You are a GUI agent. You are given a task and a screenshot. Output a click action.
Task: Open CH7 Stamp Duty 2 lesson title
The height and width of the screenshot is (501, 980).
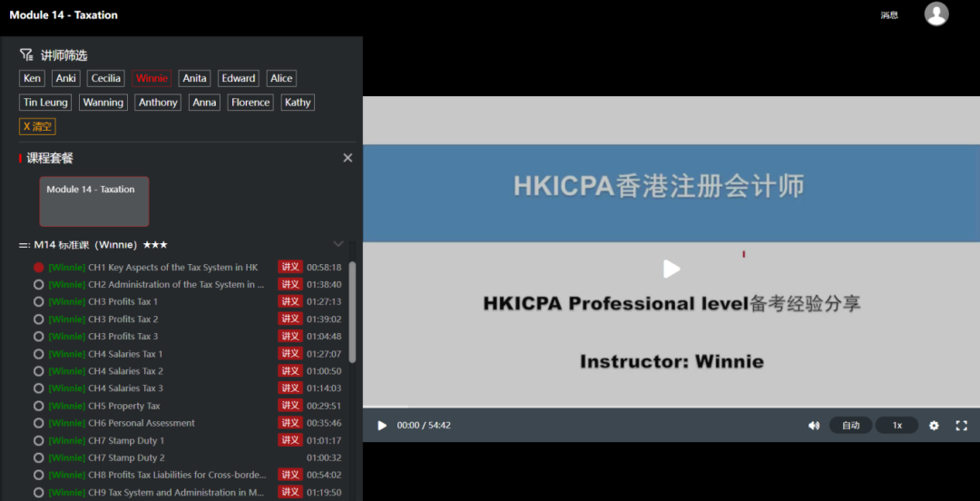point(126,457)
